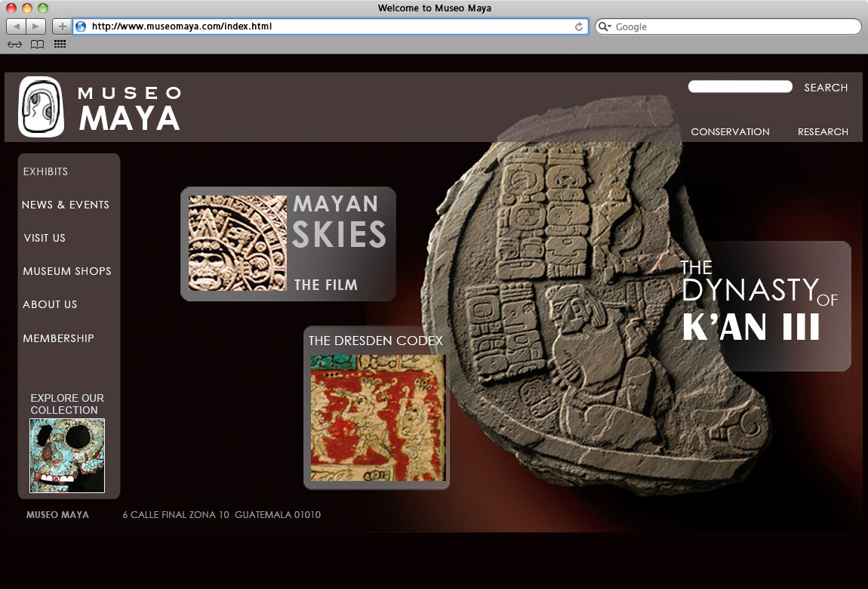Open the EXHIBITS section

(45, 171)
